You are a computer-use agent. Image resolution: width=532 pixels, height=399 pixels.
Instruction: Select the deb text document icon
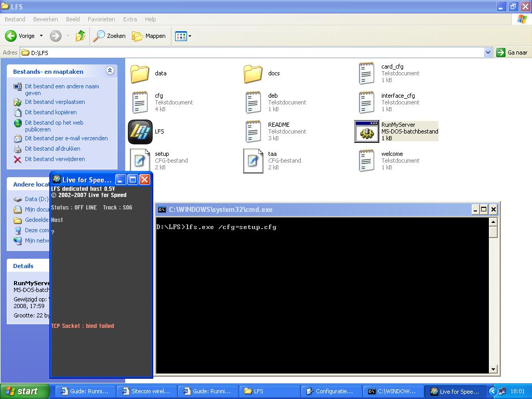pos(253,102)
